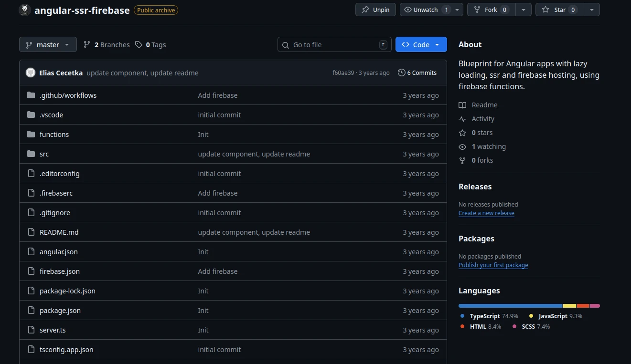
Task: Open the repository avatar icon
Action: pyautogui.click(x=24, y=10)
